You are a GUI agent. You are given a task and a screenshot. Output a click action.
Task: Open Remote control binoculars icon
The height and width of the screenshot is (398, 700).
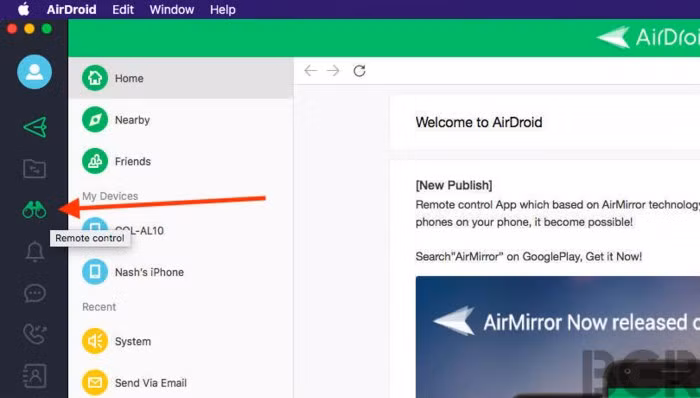(x=34, y=209)
